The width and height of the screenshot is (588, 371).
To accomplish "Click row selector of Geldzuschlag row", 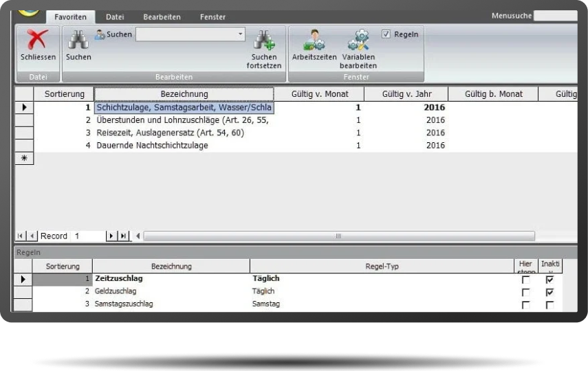I will coord(23,292).
